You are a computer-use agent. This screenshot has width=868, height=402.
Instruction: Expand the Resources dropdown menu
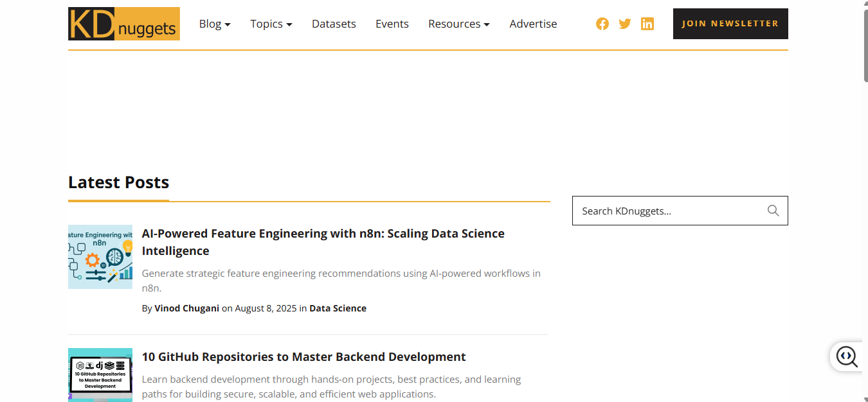point(458,24)
